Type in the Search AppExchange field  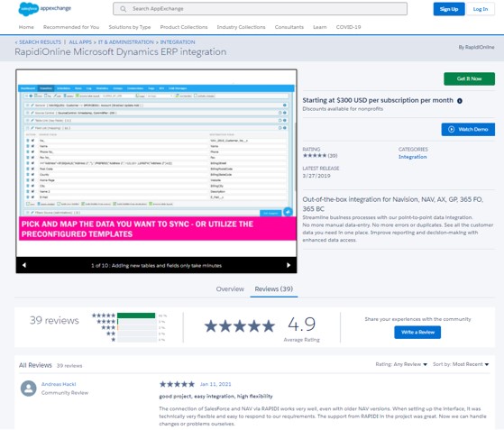[x=260, y=9]
